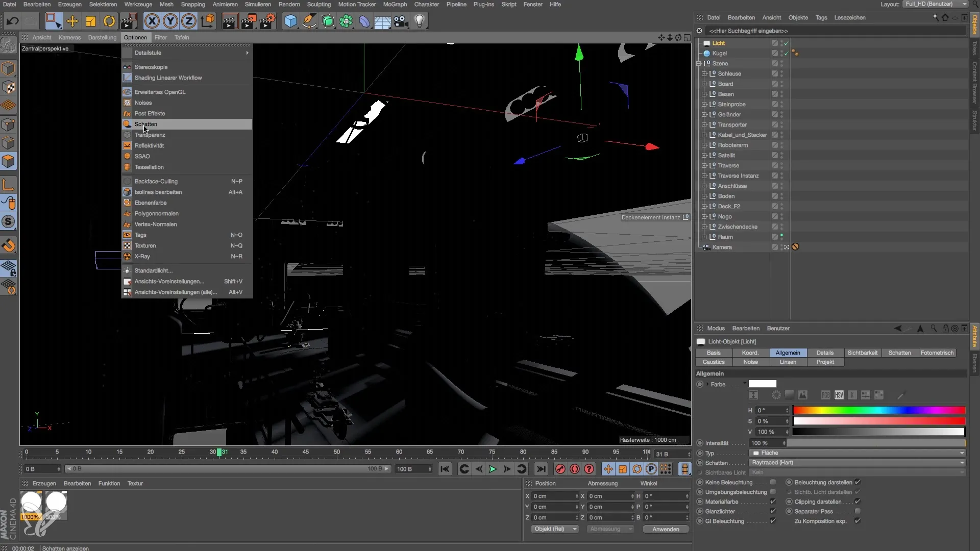The width and height of the screenshot is (980, 551).
Task: Collapse the Szene tree group
Action: (x=699, y=64)
